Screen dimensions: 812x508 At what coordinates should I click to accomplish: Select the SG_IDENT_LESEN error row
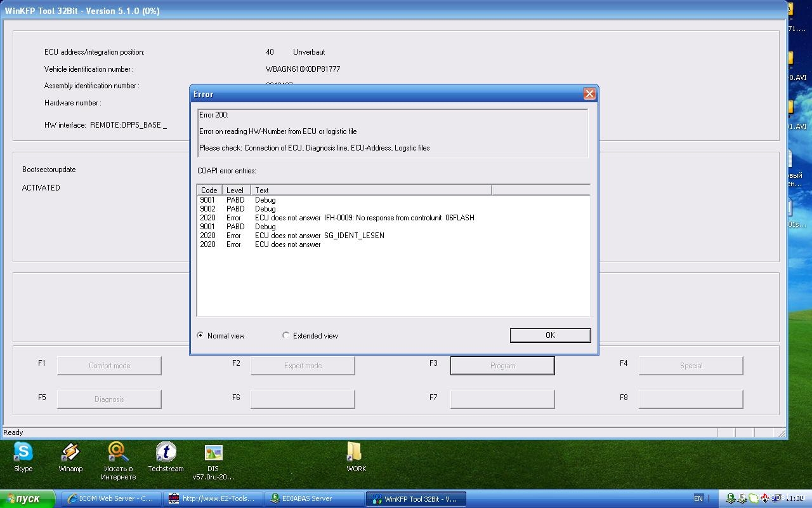[292, 236]
